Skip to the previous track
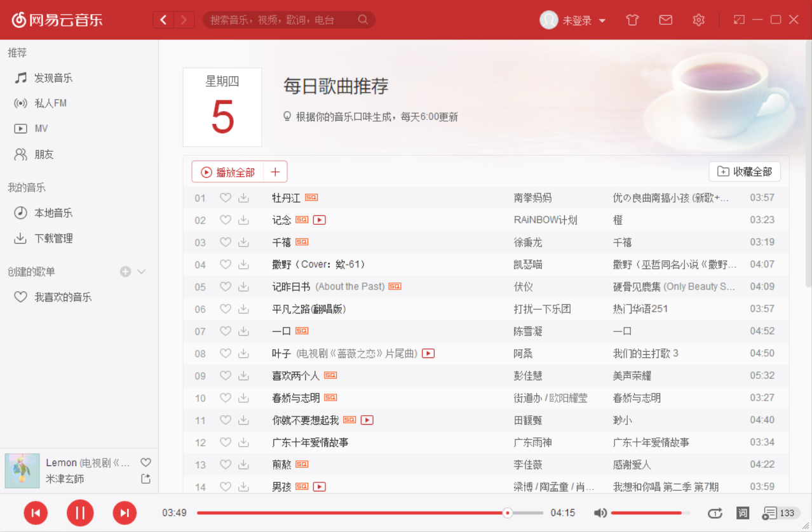Viewport: 812px width, 532px height. coord(36,513)
